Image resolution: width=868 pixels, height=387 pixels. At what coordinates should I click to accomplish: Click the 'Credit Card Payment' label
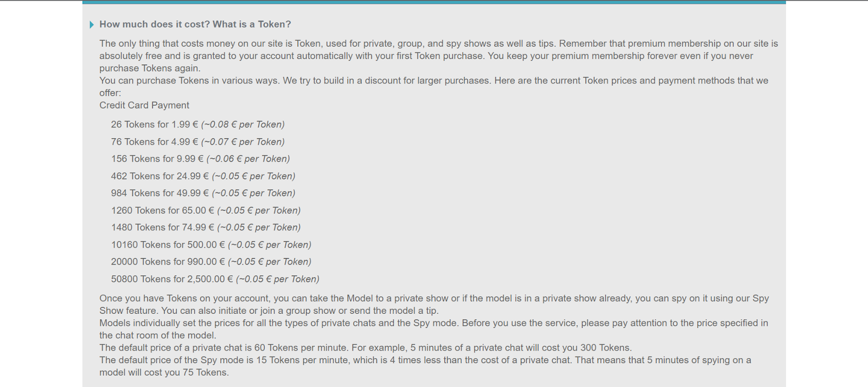coord(144,105)
